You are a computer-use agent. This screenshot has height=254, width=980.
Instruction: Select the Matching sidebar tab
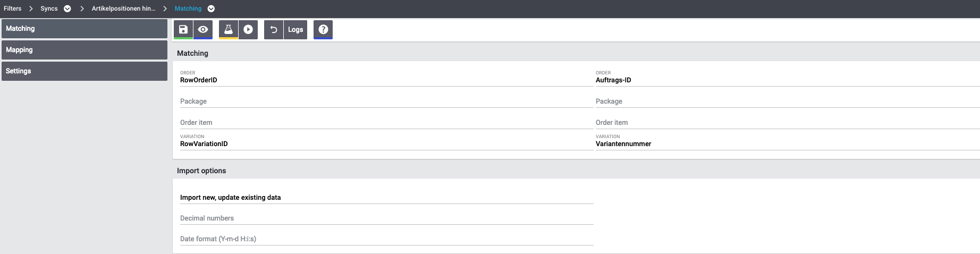tap(85, 29)
